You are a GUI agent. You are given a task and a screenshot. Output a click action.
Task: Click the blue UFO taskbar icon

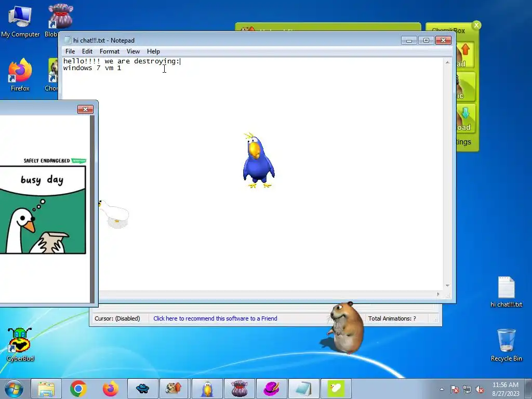click(142, 389)
